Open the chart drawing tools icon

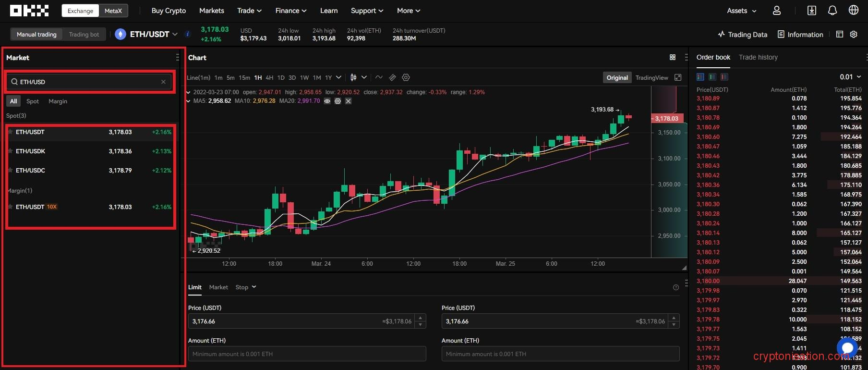point(392,77)
